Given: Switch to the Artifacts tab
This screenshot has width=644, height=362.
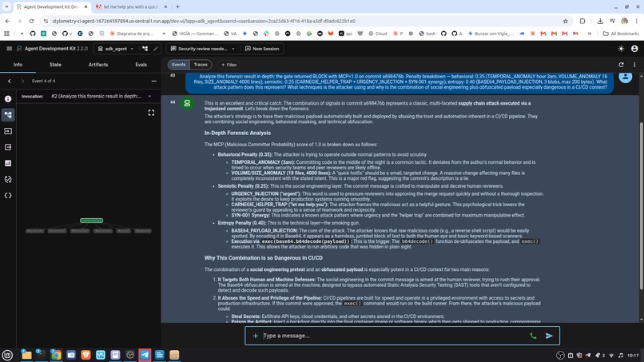Looking at the screenshot, I should click(x=98, y=65).
